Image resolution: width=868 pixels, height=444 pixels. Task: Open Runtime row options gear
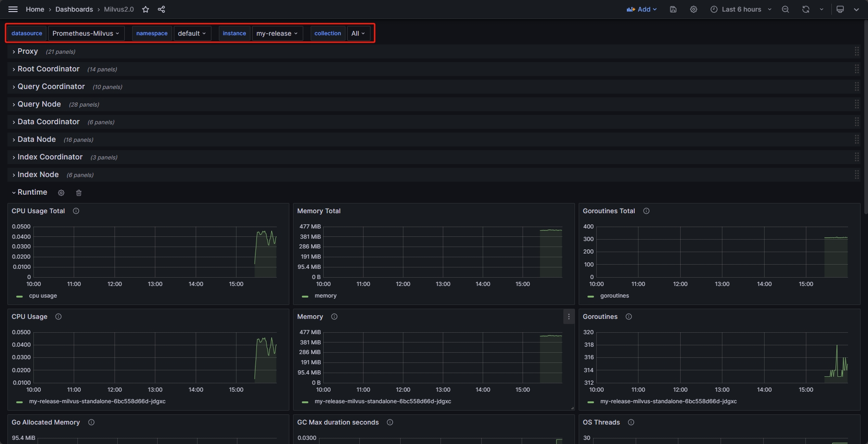pos(61,193)
